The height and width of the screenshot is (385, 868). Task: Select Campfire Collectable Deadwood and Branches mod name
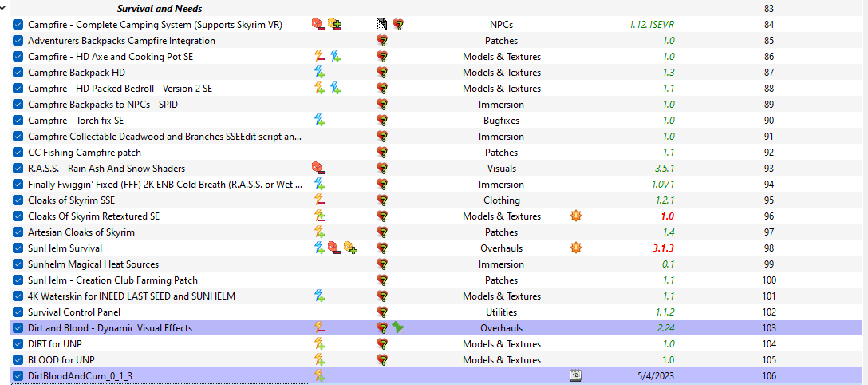[x=165, y=137]
